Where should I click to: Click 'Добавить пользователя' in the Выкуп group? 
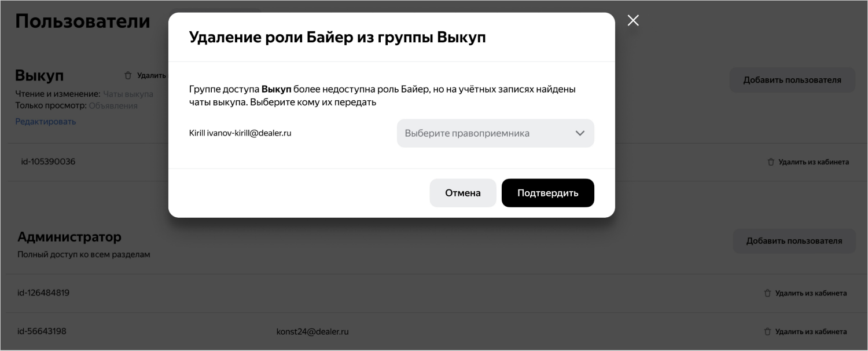792,80
